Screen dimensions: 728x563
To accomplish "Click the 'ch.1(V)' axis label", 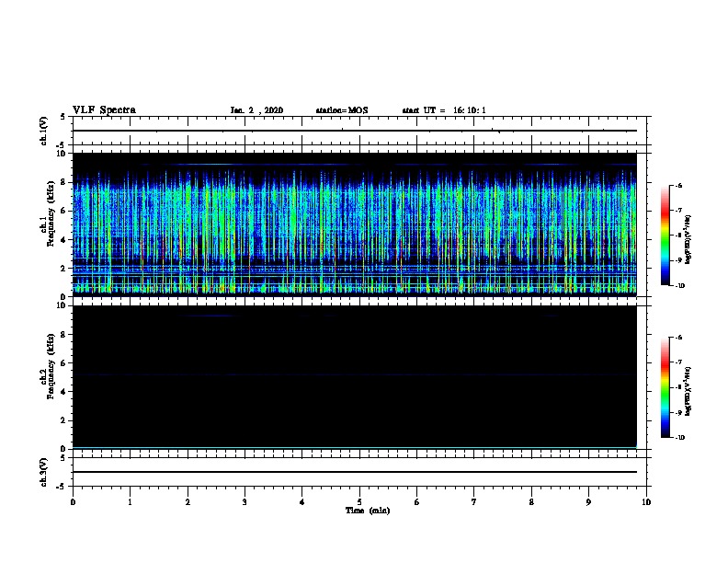I will (x=44, y=131).
